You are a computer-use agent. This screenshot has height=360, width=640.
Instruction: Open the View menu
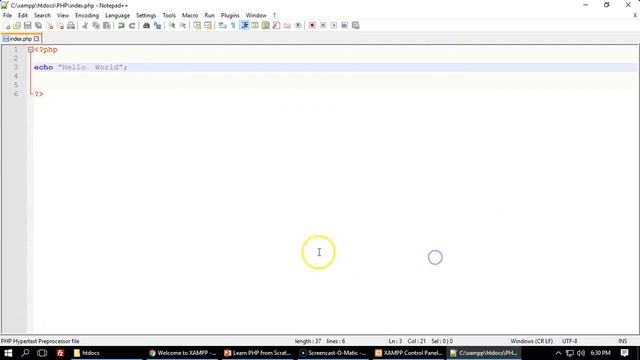click(x=63, y=15)
